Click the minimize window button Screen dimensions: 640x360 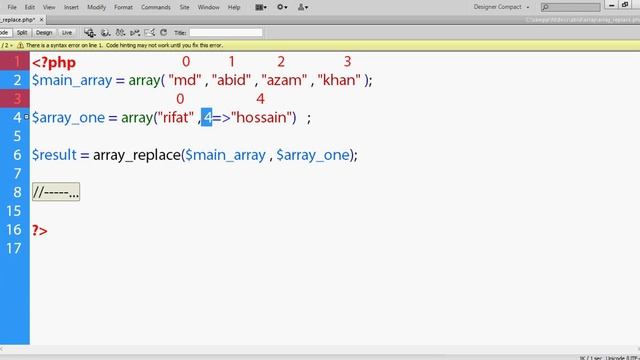(x=611, y=5)
